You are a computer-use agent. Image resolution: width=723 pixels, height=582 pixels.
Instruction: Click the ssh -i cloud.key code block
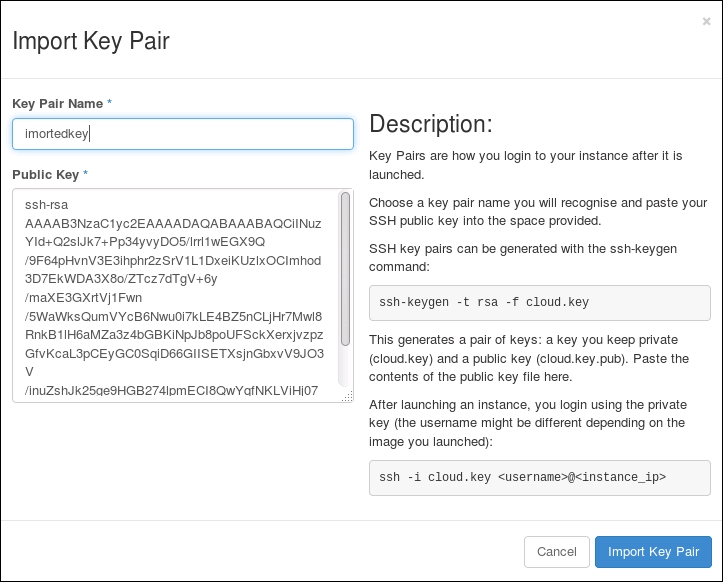(540, 477)
